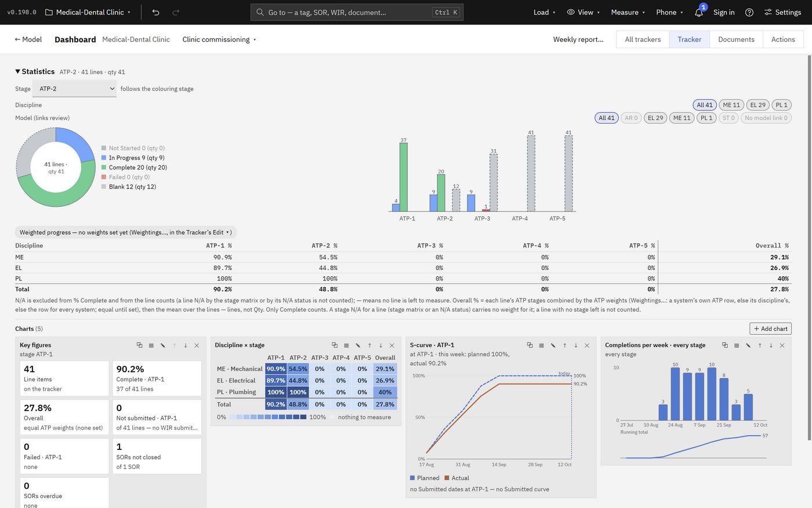This screenshot has height=508, width=812.
Task: Filter discipline by ME 11 chip
Action: 731,105
